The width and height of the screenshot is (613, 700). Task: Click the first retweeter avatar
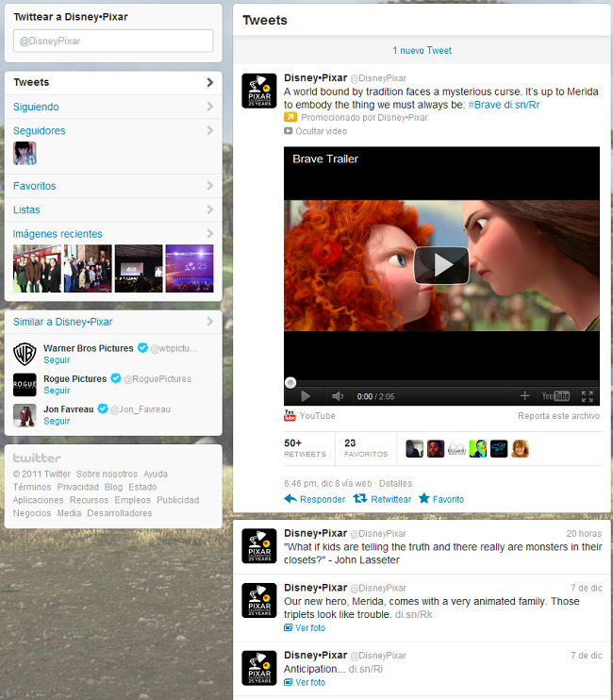(x=414, y=449)
